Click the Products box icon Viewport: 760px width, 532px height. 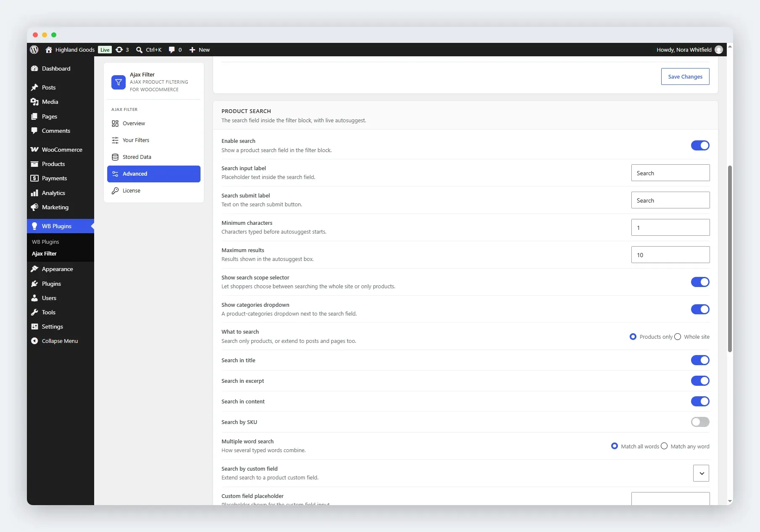tap(34, 164)
